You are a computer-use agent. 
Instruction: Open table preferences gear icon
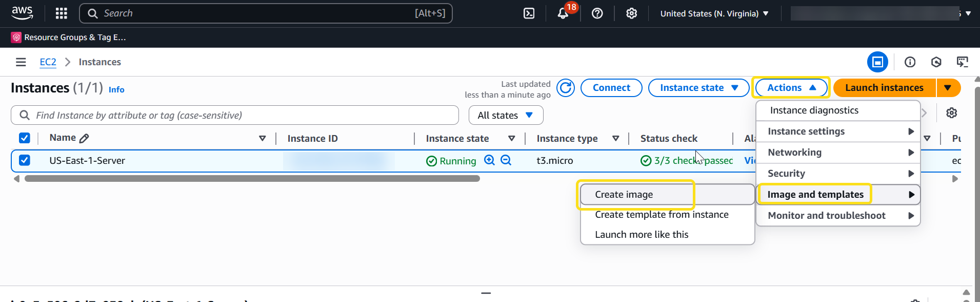click(x=952, y=113)
